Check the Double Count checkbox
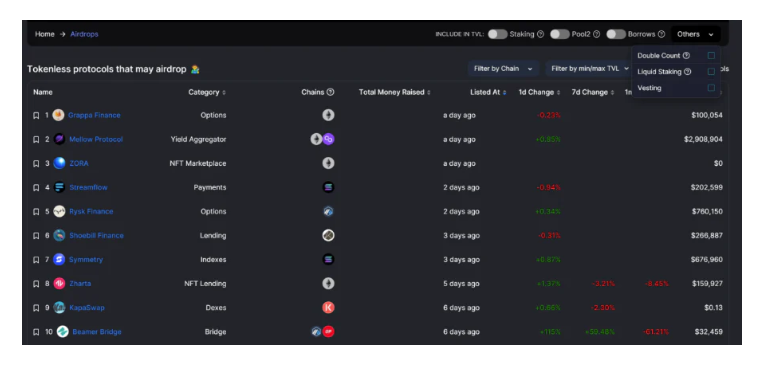Image resolution: width=765 pixels, height=365 pixels. point(711,56)
